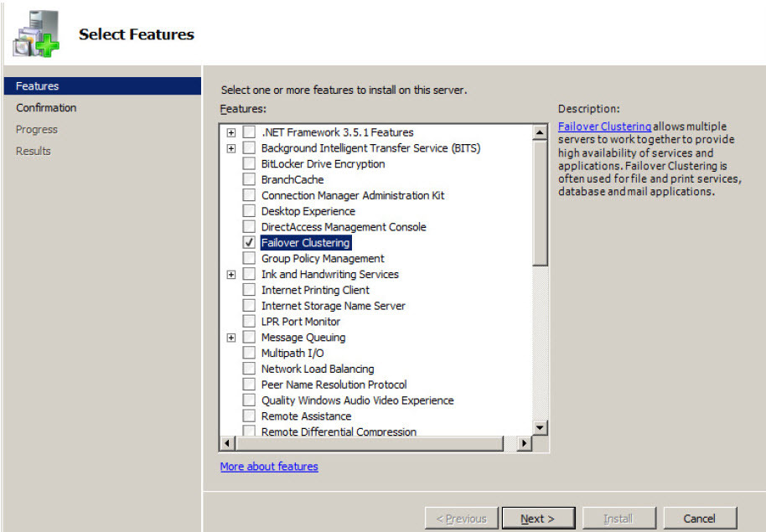
Task: Check Ink and Handwriting Services box
Action: pyautogui.click(x=249, y=274)
